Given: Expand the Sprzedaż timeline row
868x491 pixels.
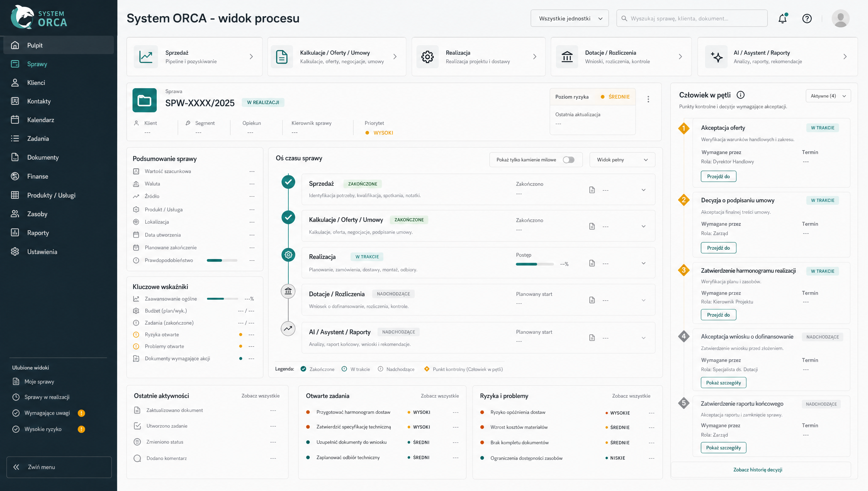Looking at the screenshot, I should [644, 190].
